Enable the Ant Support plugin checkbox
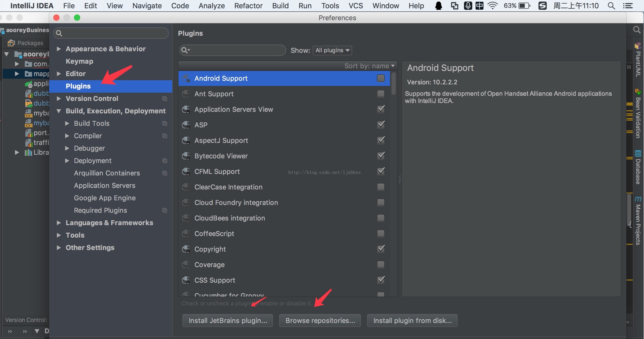Viewport: 644px width, 339px height. (381, 94)
